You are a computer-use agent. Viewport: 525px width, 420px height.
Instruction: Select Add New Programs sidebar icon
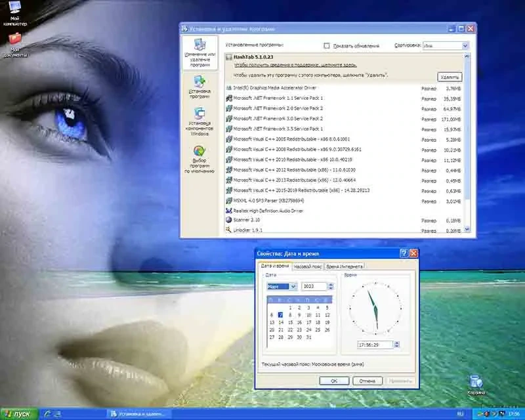coord(199,81)
